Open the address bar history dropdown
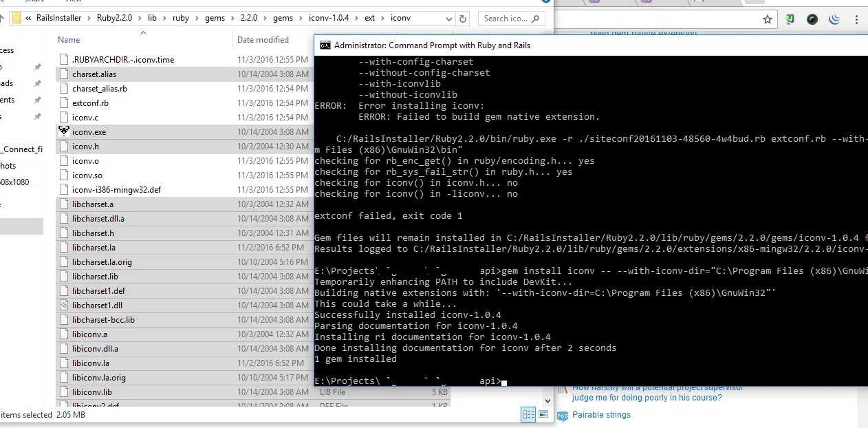The height and width of the screenshot is (428, 868). (x=449, y=19)
